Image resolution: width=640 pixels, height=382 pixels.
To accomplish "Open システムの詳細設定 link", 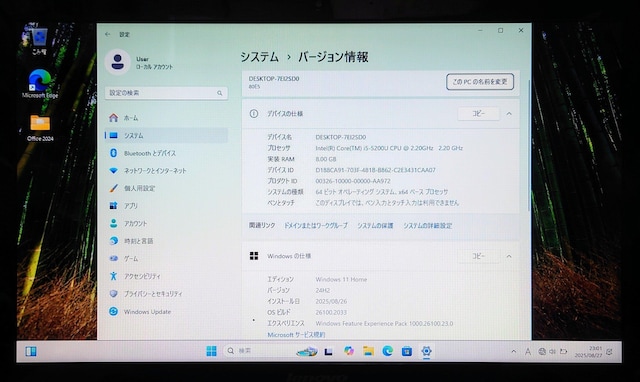I will click(427, 226).
